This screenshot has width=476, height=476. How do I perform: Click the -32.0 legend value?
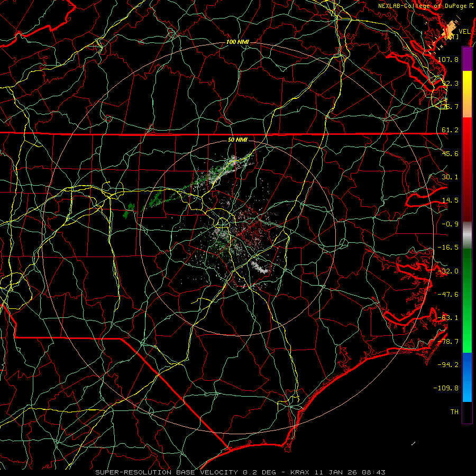click(x=448, y=271)
